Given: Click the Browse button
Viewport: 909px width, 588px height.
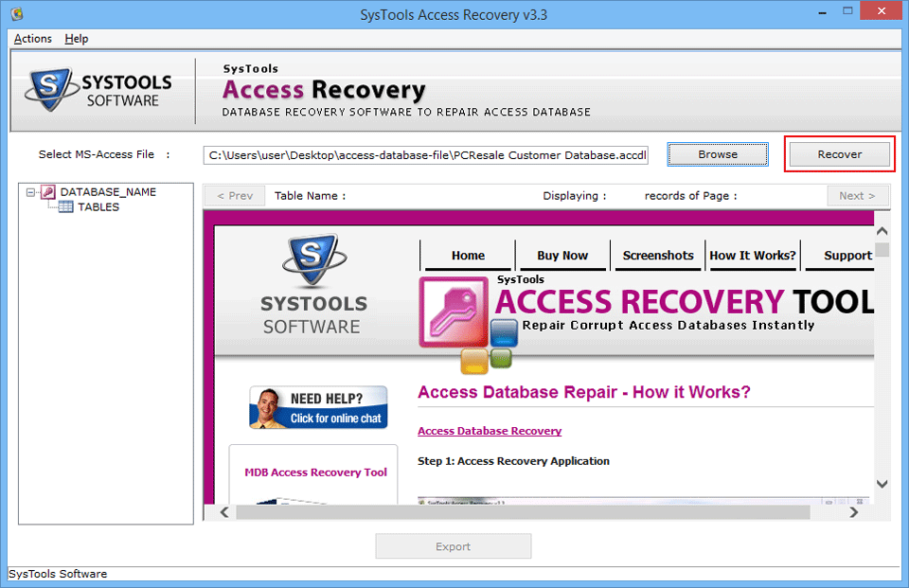Looking at the screenshot, I should [718, 154].
